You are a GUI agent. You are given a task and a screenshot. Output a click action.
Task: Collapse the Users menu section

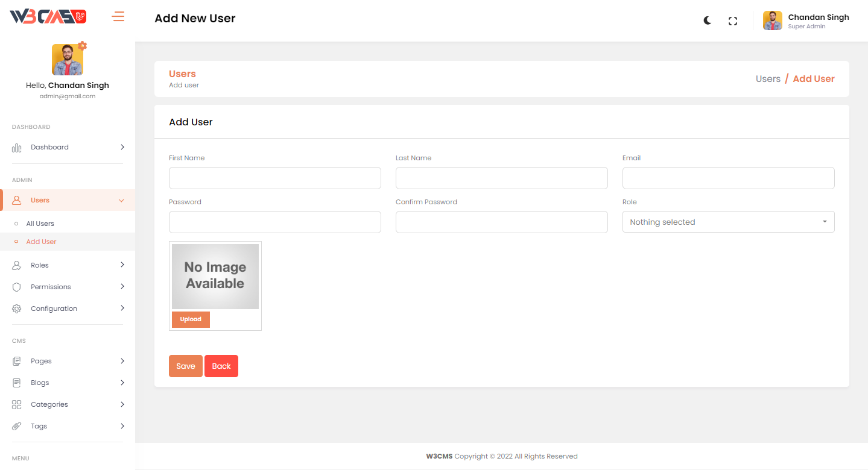[x=121, y=200]
